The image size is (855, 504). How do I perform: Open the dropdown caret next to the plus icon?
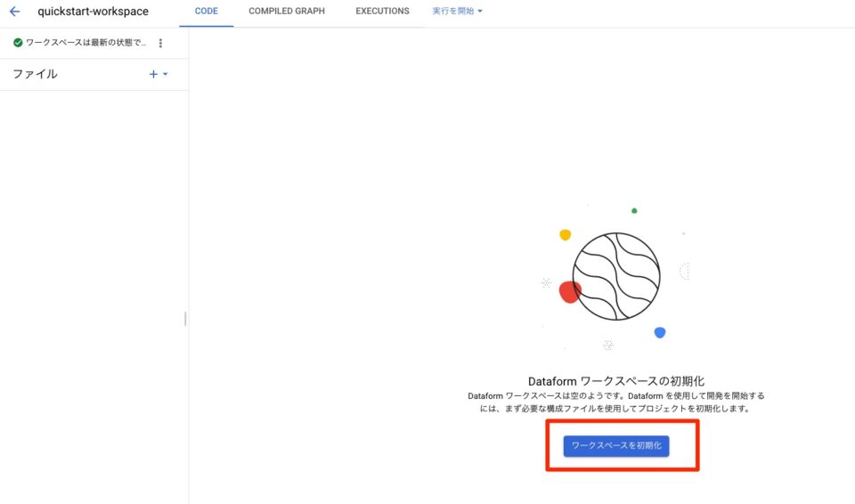pos(166,74)
